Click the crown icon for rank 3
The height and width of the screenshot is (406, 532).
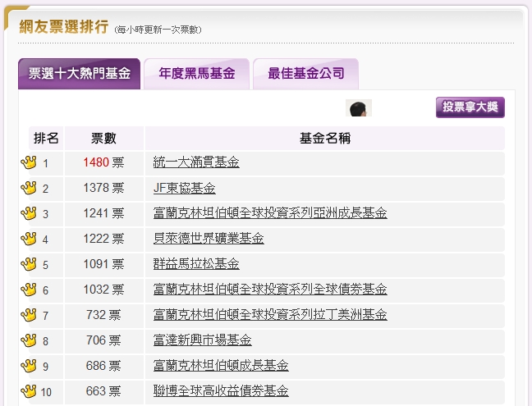(29, 213)
